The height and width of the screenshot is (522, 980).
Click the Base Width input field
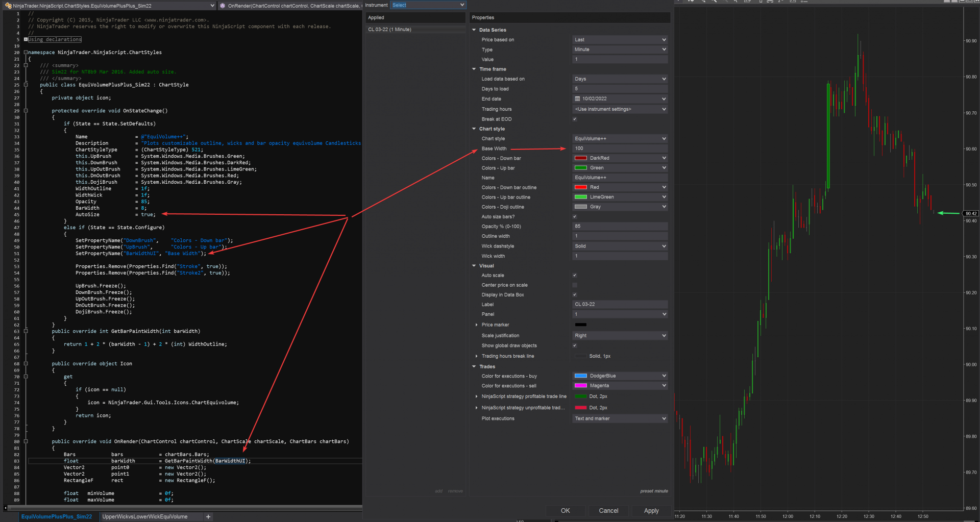click(x=620, y=148)
